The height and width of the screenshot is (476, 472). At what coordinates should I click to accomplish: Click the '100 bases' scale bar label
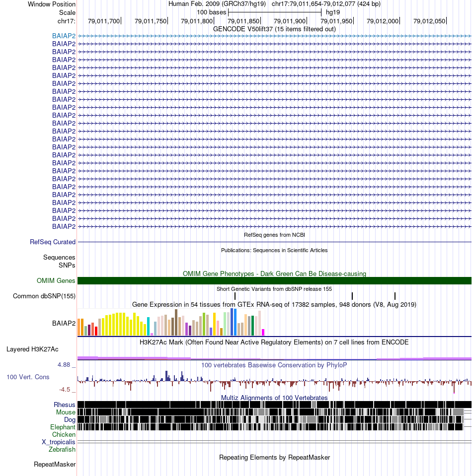212,12
